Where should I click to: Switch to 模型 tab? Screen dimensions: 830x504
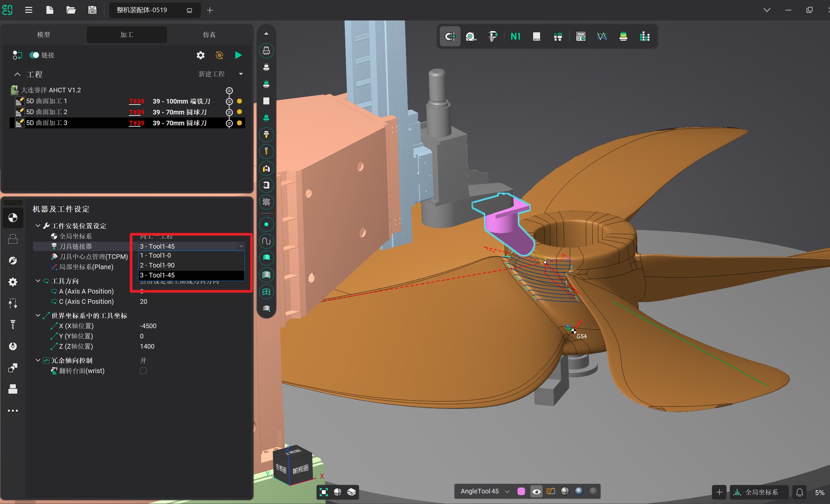click(x=43, y=35)
